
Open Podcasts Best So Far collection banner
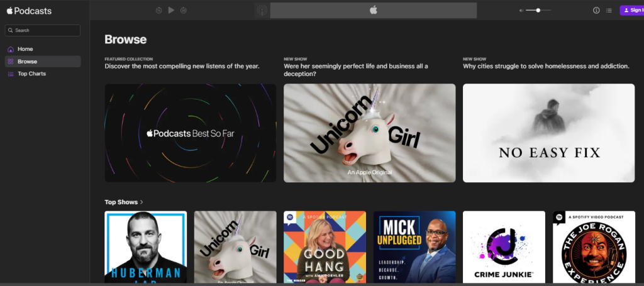click(191, 133)
